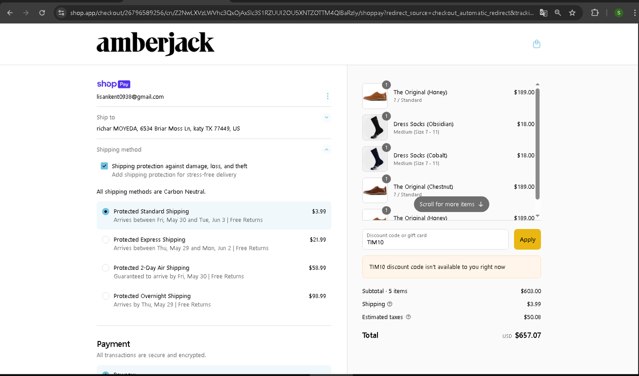Click the yellow Apply button

[x=527, y=240]
